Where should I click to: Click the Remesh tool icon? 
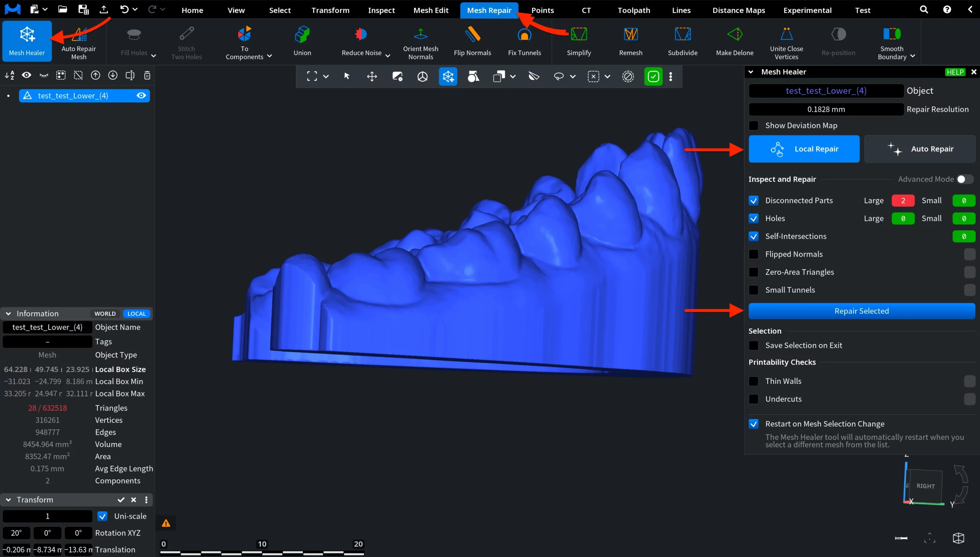click(630, 35)
